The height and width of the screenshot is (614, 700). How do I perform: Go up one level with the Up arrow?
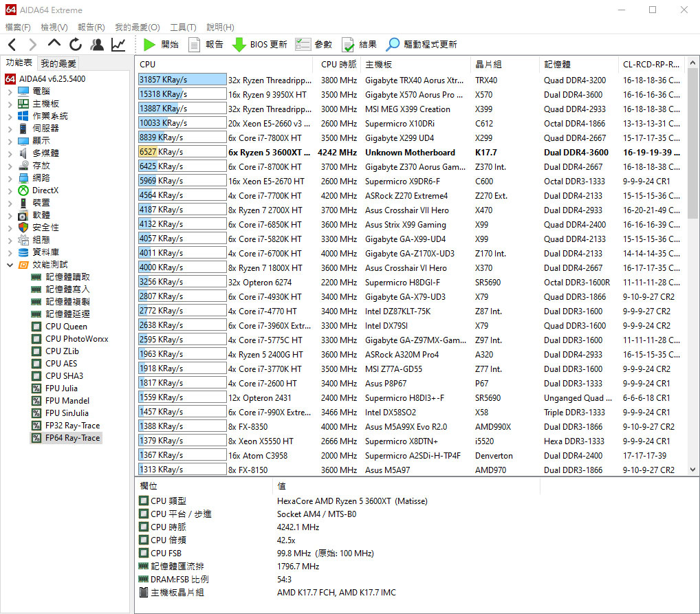(x=54, y=43)
